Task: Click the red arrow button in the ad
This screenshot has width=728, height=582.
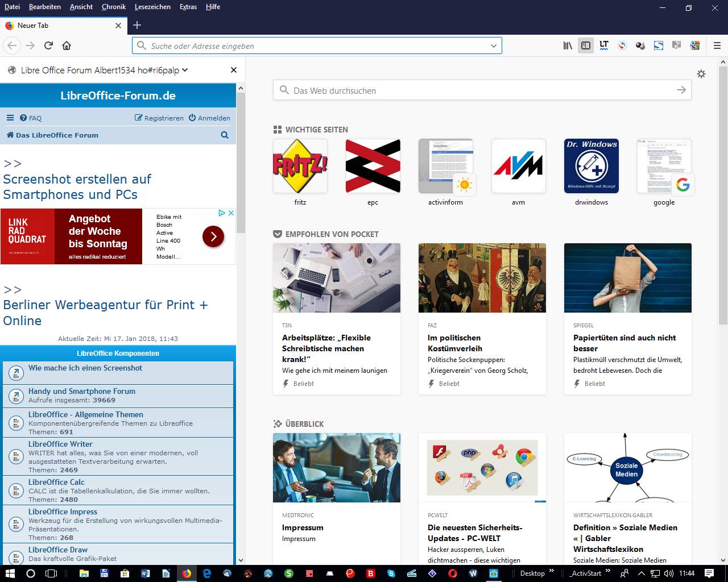Action: coord(213,236)
